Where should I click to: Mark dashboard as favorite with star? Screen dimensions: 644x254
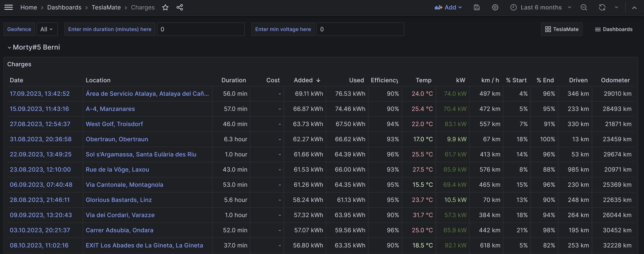[165, 7]
